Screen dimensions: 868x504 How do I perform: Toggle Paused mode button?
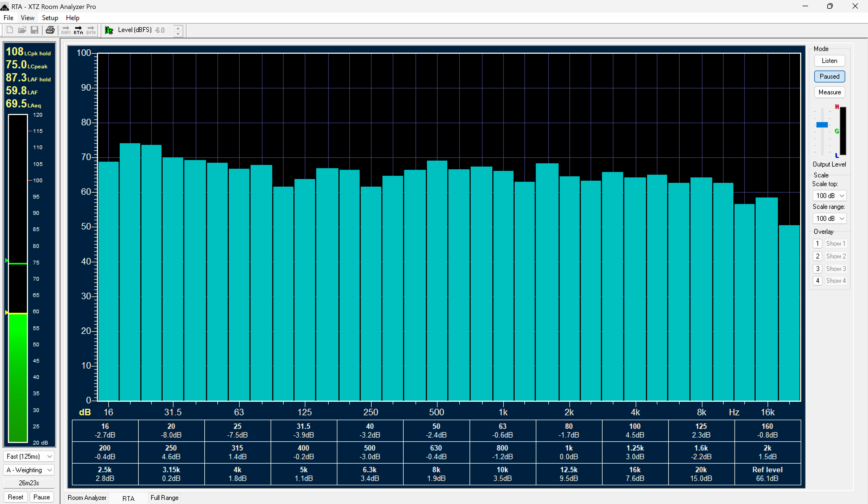829,76
